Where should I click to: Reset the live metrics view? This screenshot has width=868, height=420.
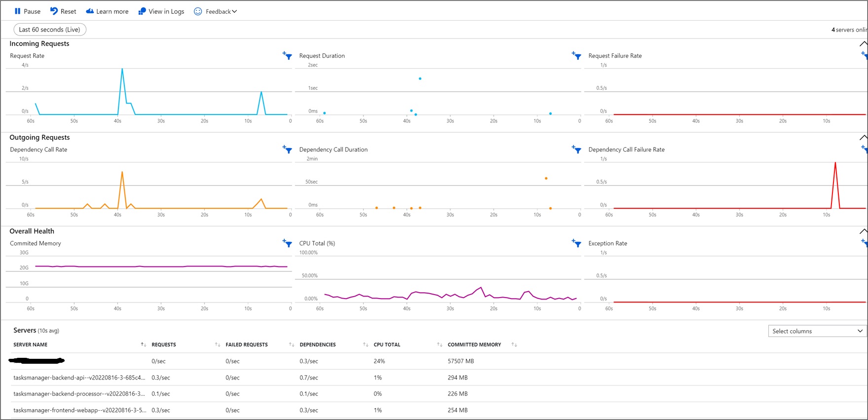click(x=63, y=11)
